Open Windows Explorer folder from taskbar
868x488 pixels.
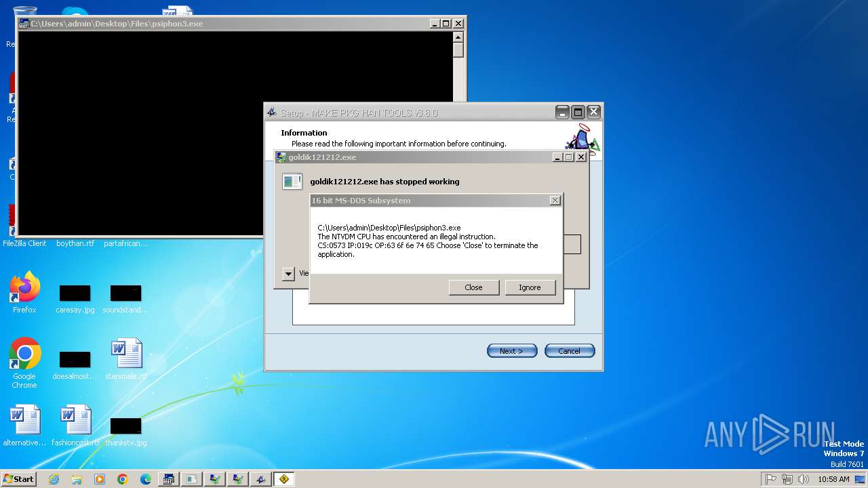pyautogui.click(x=77, y=479)
